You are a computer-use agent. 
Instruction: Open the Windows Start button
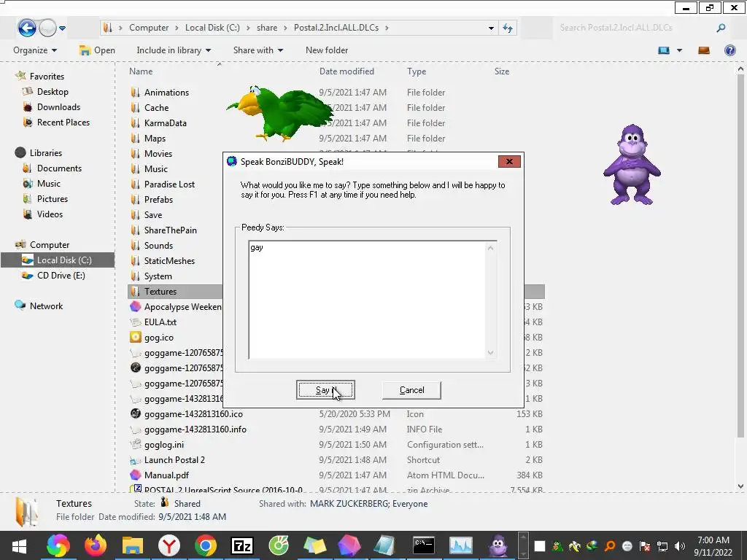(x=19, y=545)
